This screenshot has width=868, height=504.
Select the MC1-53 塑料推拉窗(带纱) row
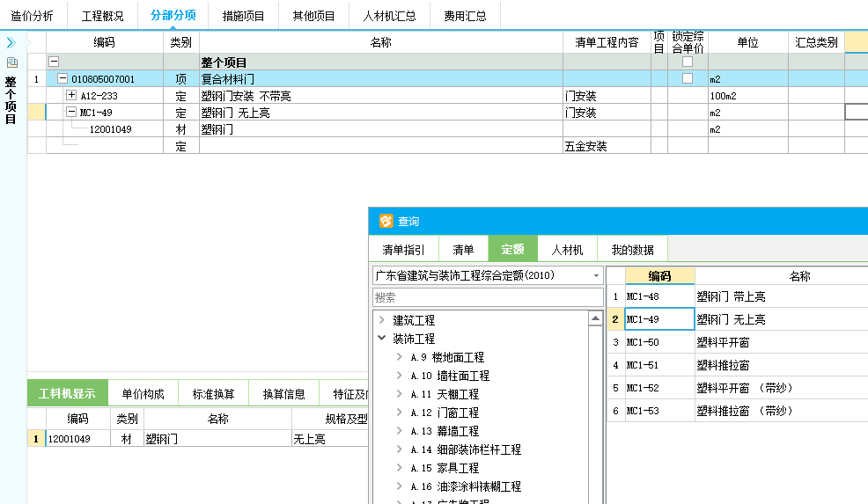click(738, 411)
